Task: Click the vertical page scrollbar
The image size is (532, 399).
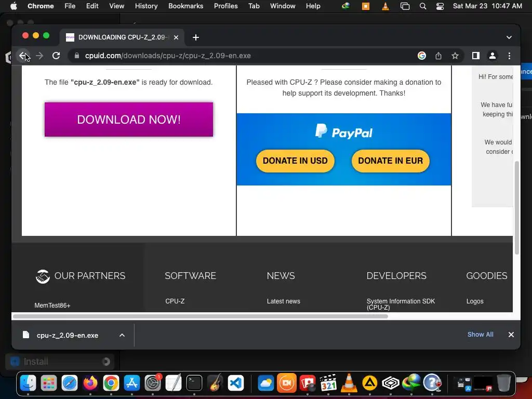Action: tap(517, 208)
